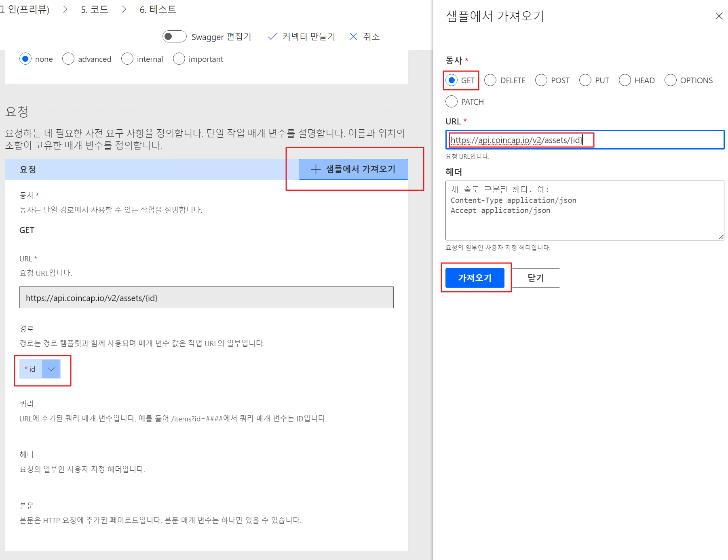Click the URL field in import panel
The image size is (728, 560).
(585, 140)
